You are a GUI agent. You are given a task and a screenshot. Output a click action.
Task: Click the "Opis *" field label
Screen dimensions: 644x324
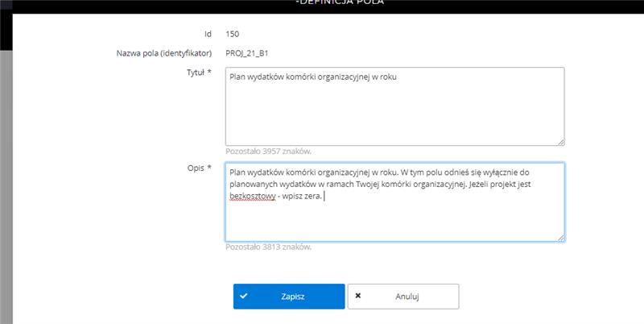coord(199,168)
